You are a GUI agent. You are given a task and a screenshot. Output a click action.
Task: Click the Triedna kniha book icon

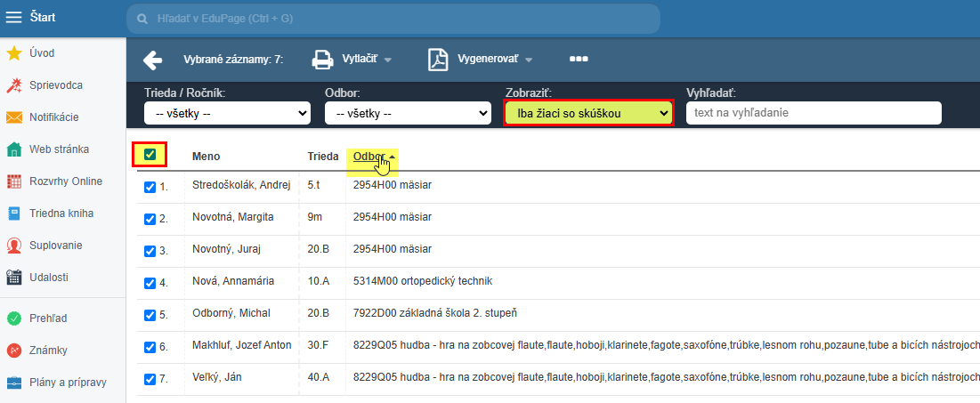pos(13,213)
